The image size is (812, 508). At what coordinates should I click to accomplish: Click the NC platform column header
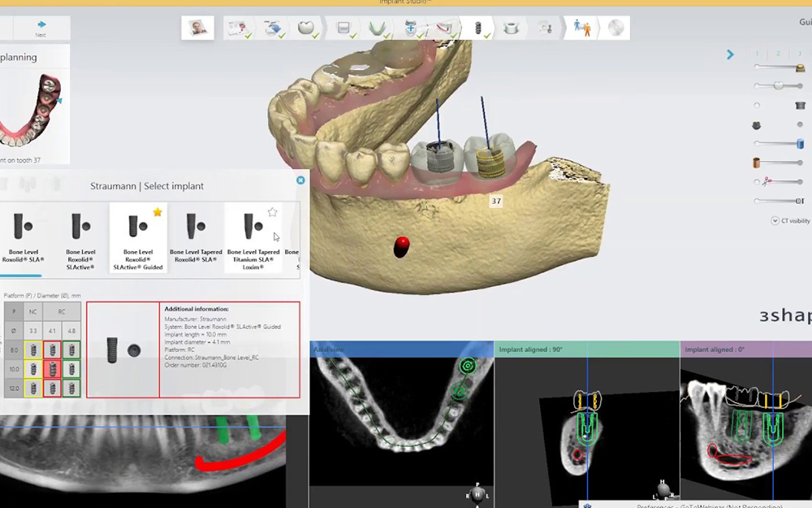(x=33, y=311)
